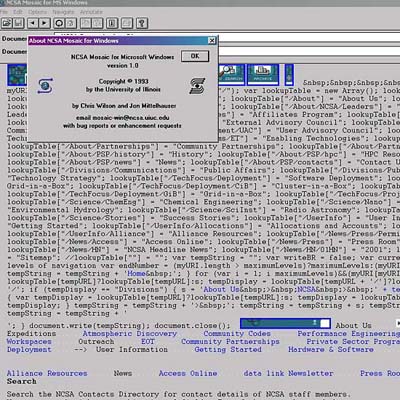The height and width of the screenshot is (400, 400).
Task: Go back with the left arrow icon
Action: 33,23
